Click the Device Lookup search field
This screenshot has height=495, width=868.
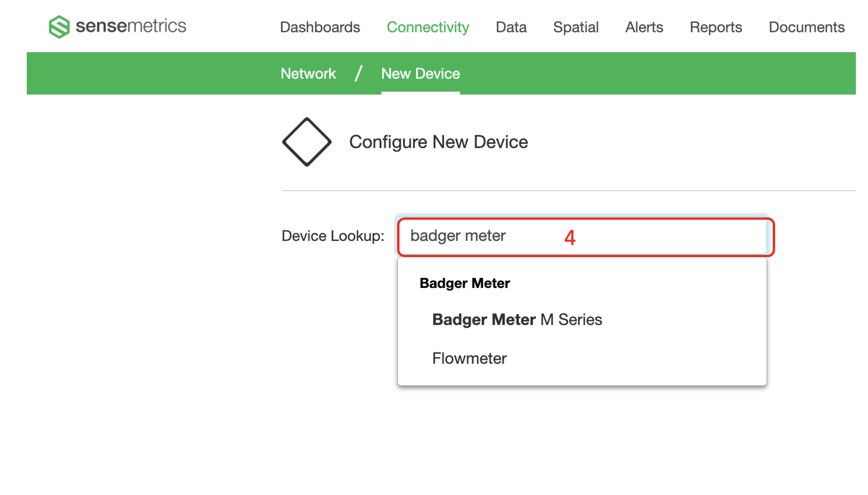point(582,236)
